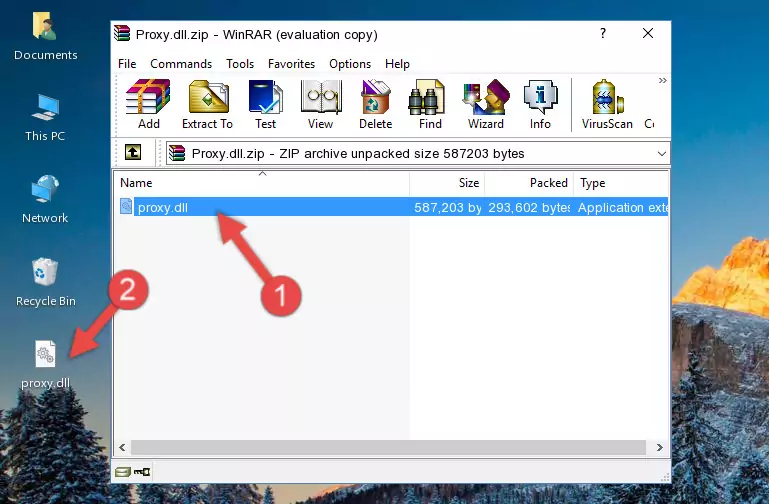Viewport: 769px width, 504px height.
Task: Click the 293,602 packed size cell
Action: click(x=529, y=207)
